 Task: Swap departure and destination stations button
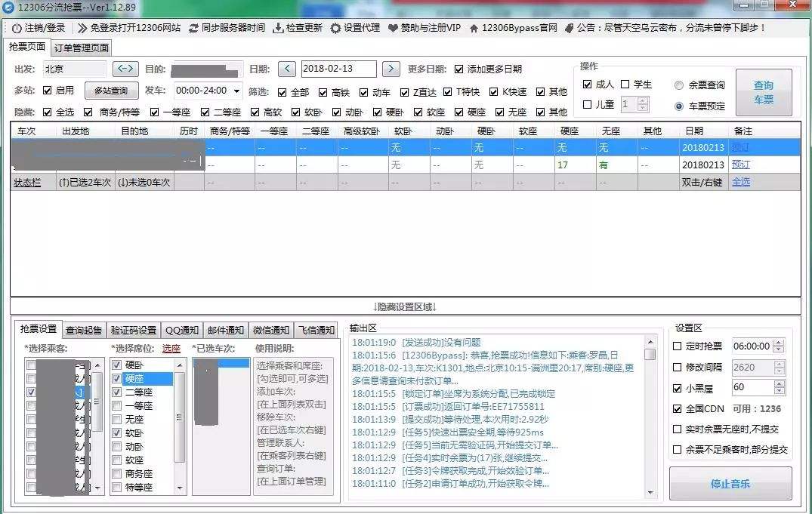126,69
